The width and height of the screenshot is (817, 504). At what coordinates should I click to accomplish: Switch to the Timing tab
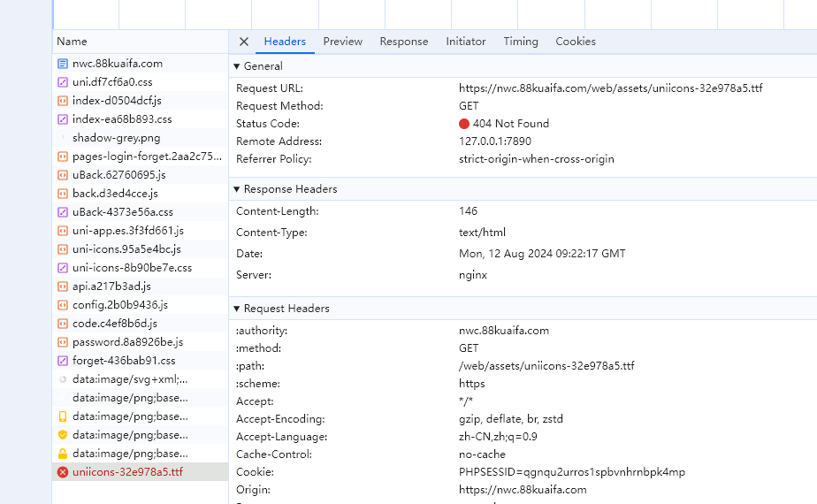tap(521, 42)
